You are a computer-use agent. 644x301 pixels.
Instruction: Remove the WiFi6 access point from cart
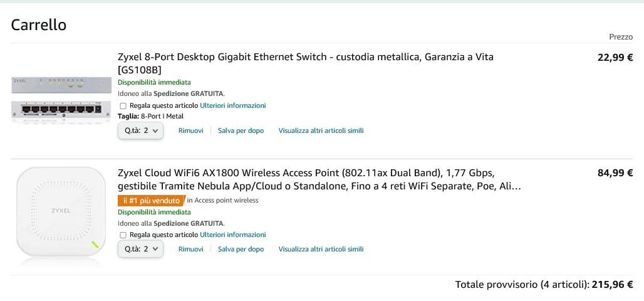pos(190,249)
